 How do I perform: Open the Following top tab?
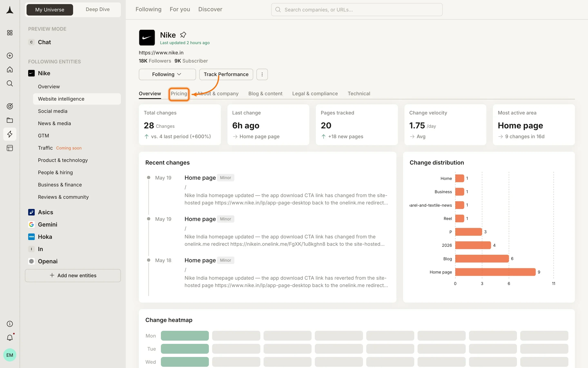pyautogui.click(x=148, y=9)
